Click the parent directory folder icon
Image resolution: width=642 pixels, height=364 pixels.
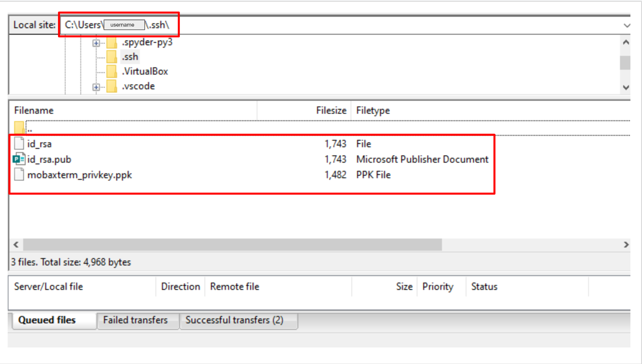coord(19,127)
